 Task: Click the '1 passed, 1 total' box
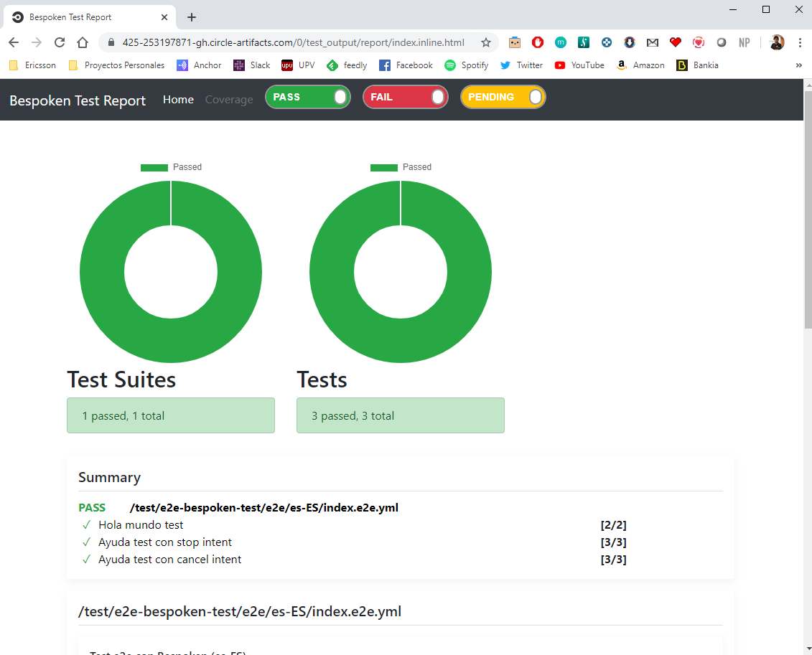point(171,415)
